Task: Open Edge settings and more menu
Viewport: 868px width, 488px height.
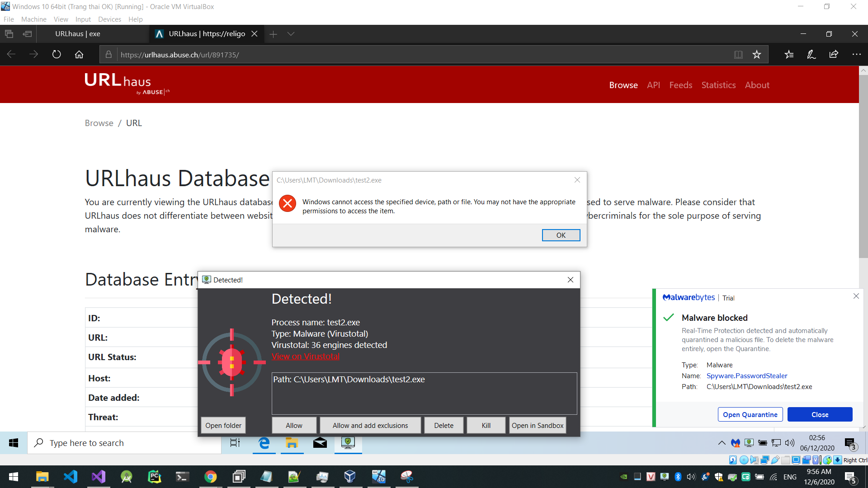Action: click(856, 55)
